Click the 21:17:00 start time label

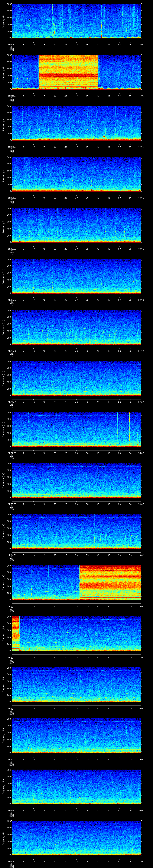pyautogui.click(x=12, y=198)
